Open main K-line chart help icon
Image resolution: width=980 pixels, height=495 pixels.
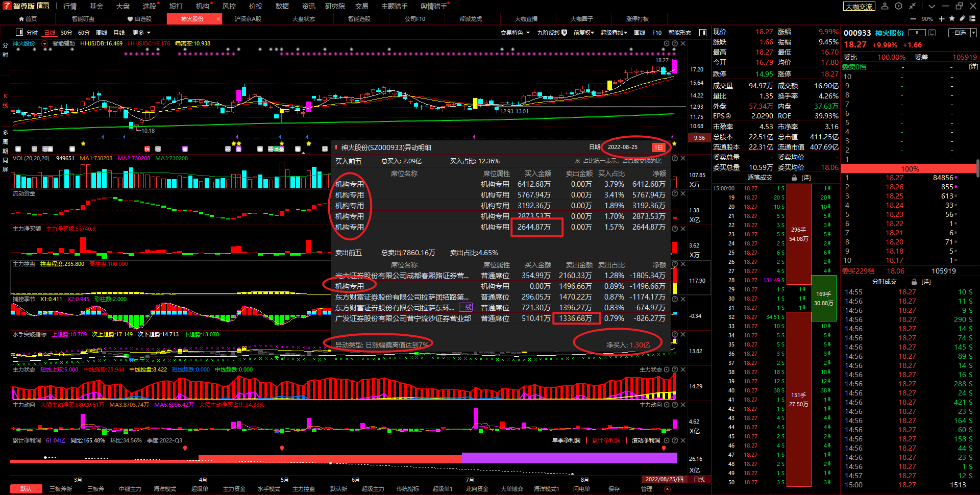pos(674,44)
